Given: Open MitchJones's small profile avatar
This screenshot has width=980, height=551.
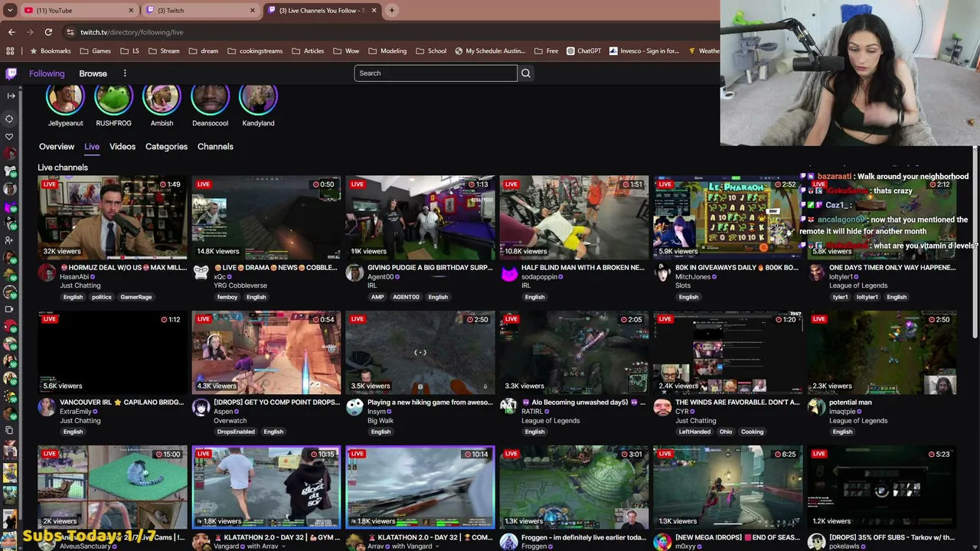Looking at the screenshot, I should click(662, 274).
